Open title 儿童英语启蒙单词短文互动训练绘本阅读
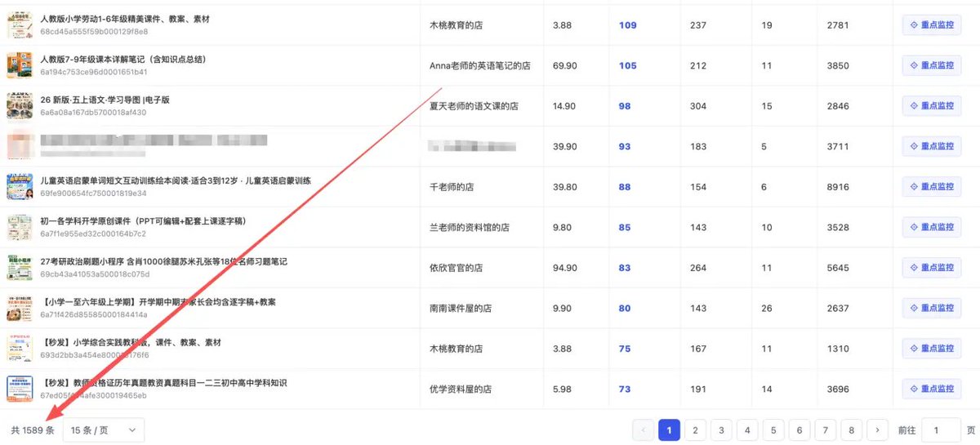The height and width of the screenshot is (445, 980). pyautogui.click(x=176, y=180)
